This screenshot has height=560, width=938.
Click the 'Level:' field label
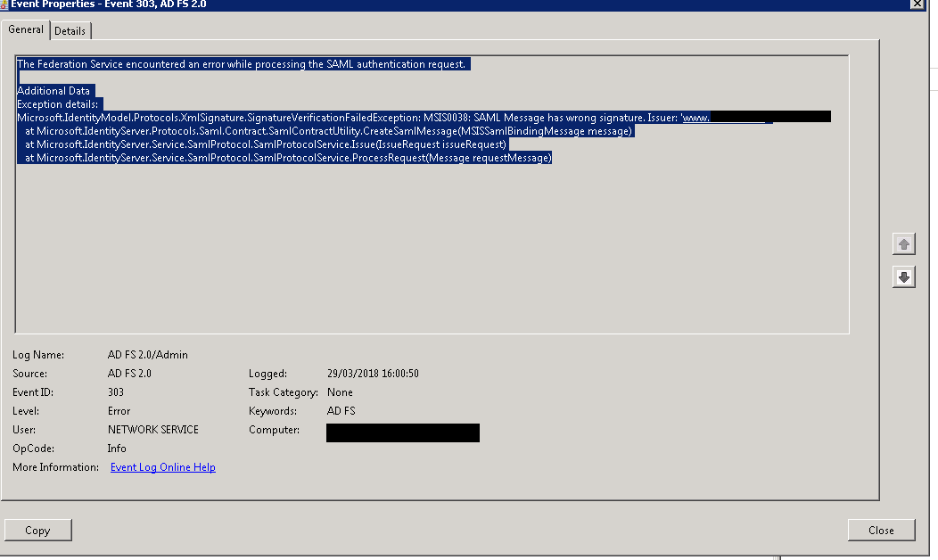[x=26, y=411]
